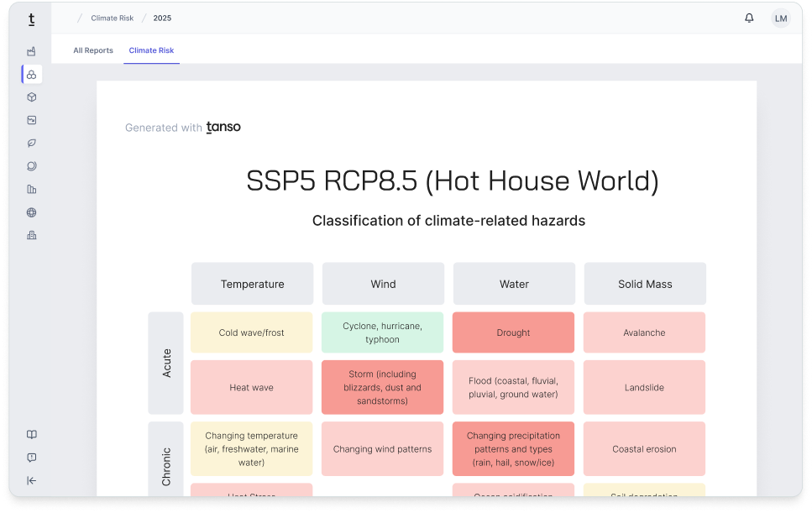Viewport: 812px width, 513px height.
Task: Collapse the sidebar with arrow icon
Action: click(x=32, y=480)
